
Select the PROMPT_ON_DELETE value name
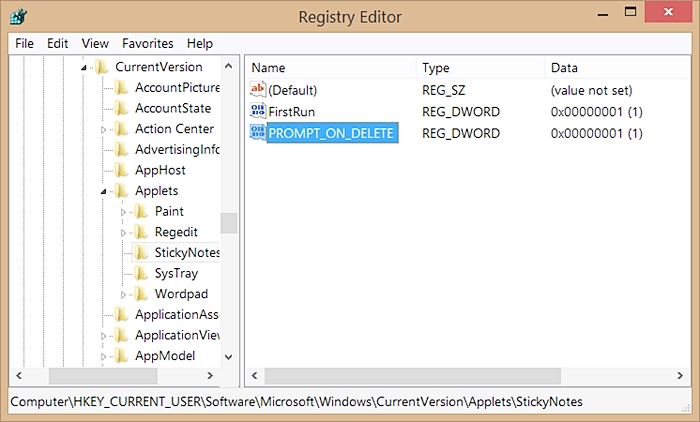click(331, 133)
